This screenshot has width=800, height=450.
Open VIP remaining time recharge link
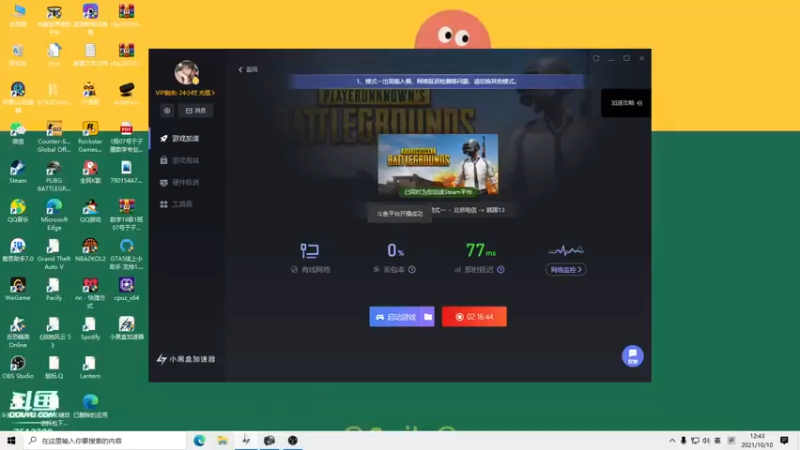tap(185, 93)
